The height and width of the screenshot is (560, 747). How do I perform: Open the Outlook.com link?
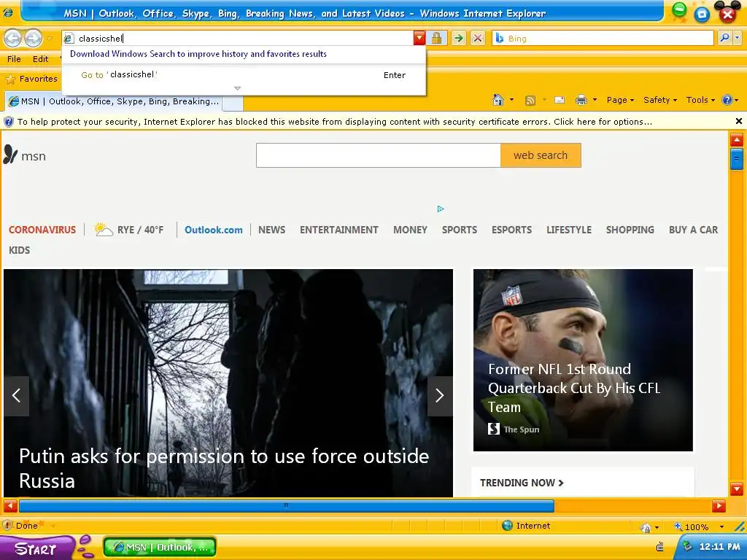(214, 230)
